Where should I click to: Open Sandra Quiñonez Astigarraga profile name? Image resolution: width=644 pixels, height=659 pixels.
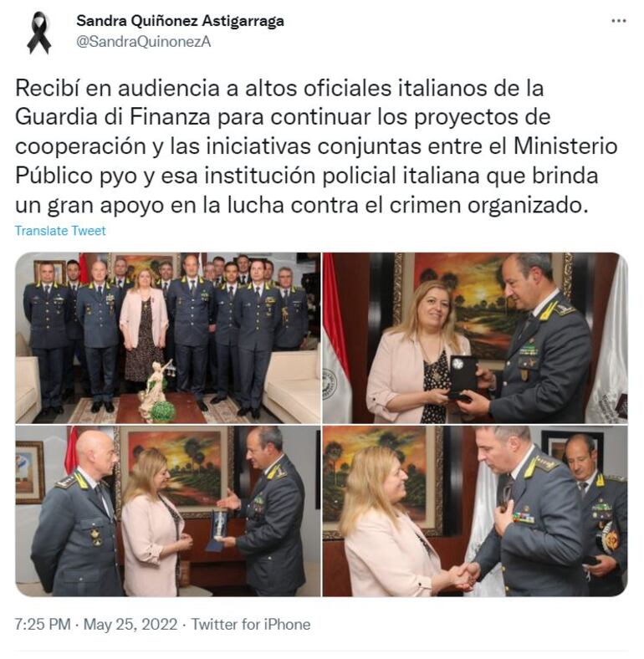tap(180, 21)
